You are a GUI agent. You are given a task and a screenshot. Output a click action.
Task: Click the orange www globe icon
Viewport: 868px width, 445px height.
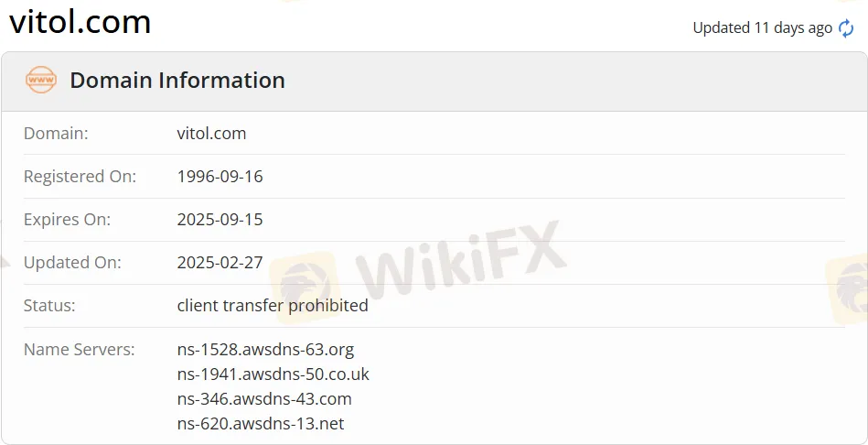(x=41, y=80)
